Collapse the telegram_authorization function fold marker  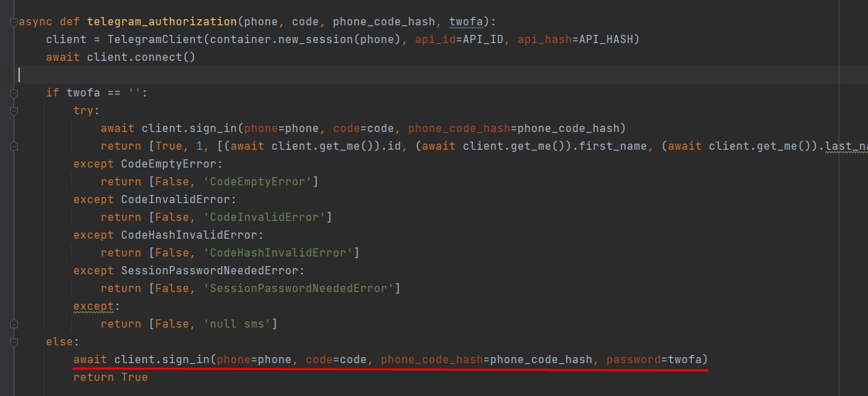click(14, 22)
